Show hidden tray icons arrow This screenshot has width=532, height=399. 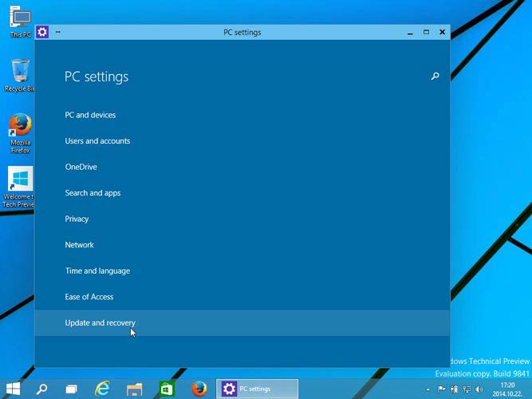(428, 389)
